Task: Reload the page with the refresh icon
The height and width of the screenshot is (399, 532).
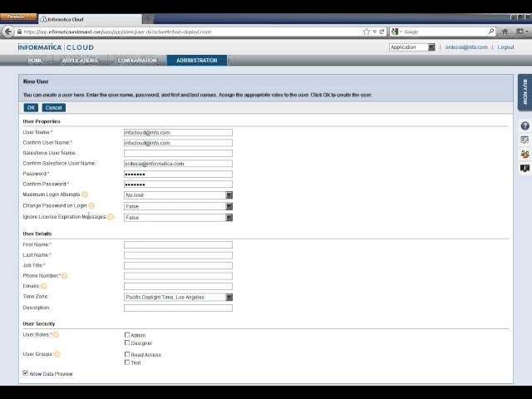Action: coord(382,32)
